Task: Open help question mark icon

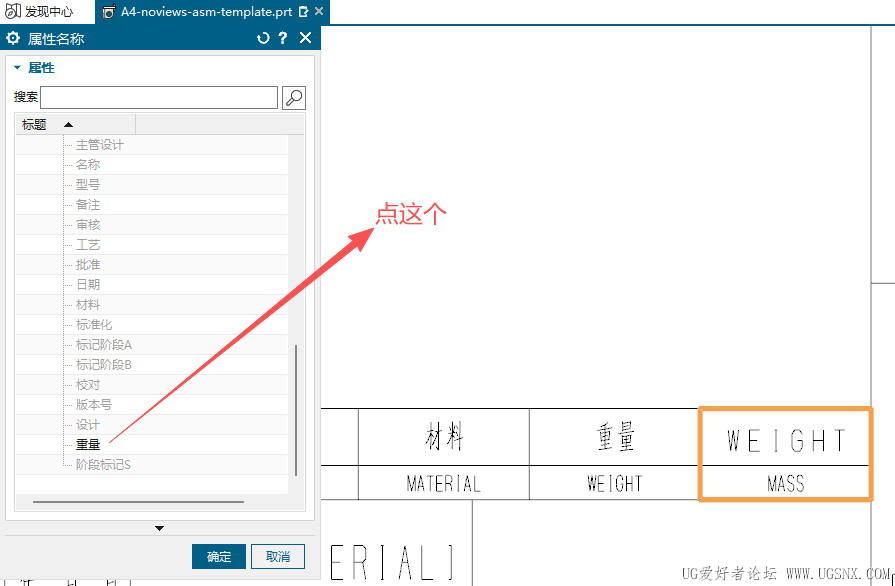Action: pyautogui.click(x=283, y=38)
